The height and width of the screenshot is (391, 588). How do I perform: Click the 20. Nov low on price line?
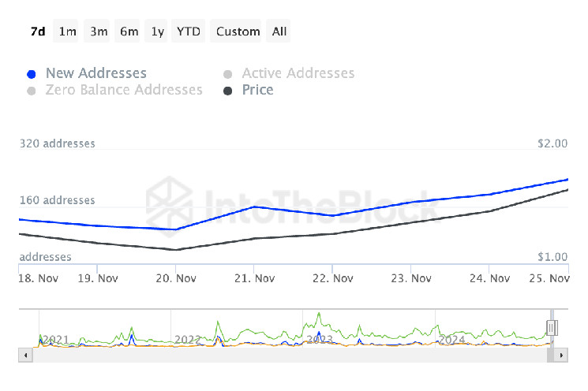175,250
